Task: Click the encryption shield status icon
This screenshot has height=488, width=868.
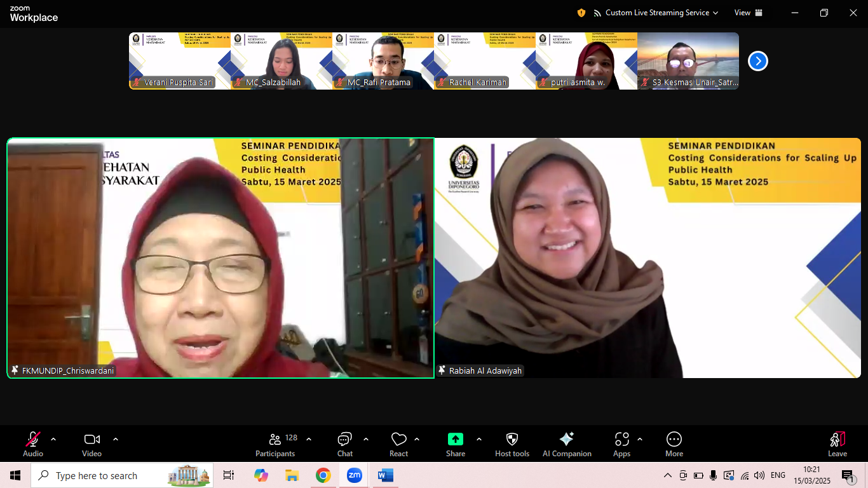Action: pos(581,13)
